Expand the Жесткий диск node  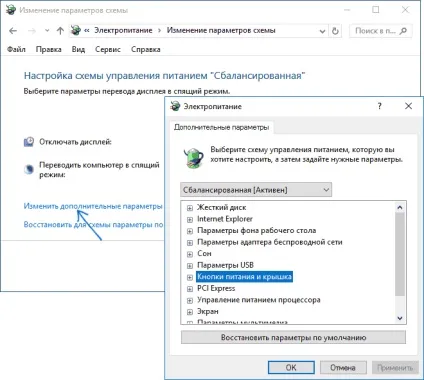190,208
